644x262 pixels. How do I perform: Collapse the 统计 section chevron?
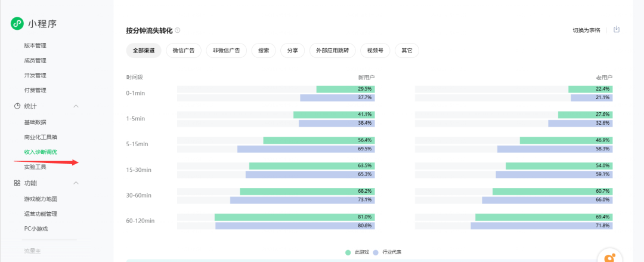click(x=76, y=106)
